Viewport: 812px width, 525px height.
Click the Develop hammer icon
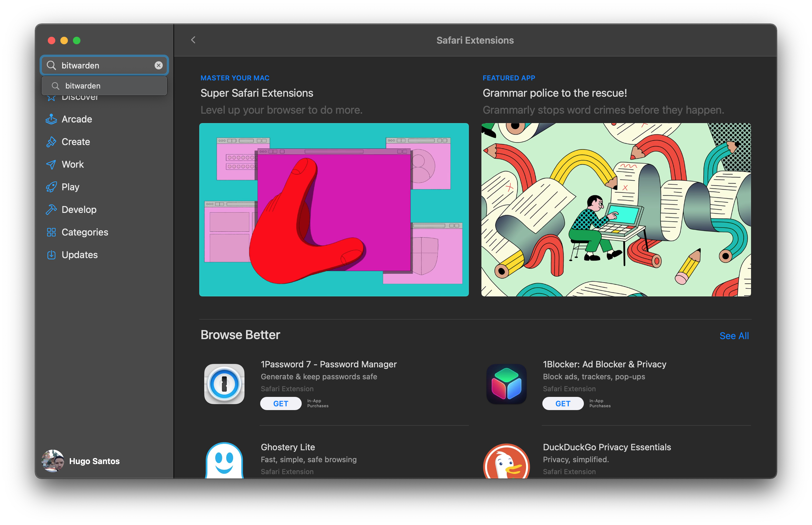point(51,210)
